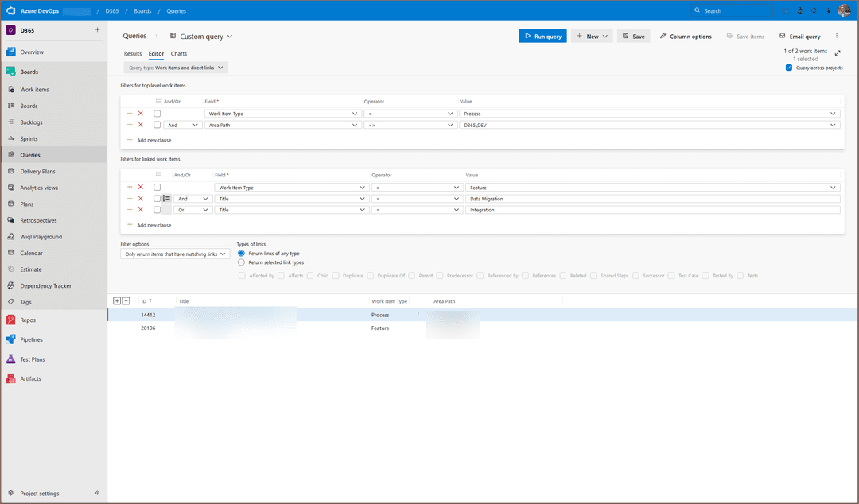Viewport: 859px width, 504px height.
Task: Select Return selected link types
Action: 241,262
